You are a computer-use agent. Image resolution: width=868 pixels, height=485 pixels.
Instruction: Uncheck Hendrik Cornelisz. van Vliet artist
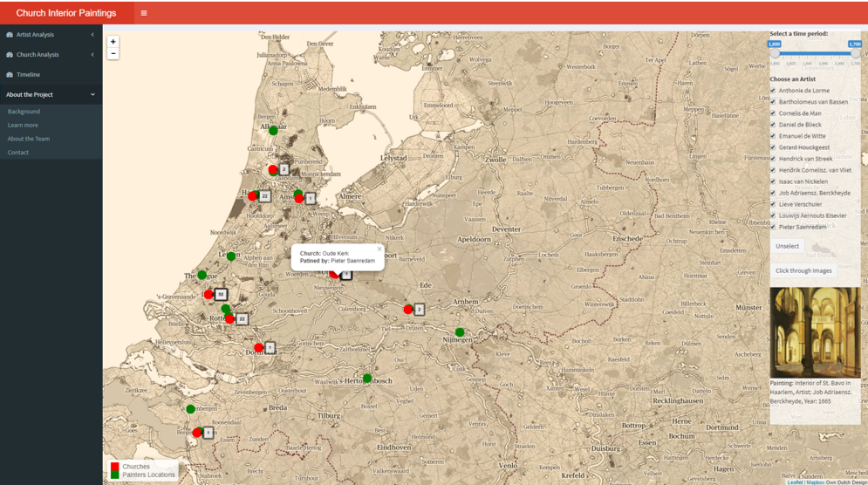tap(773, 170)
